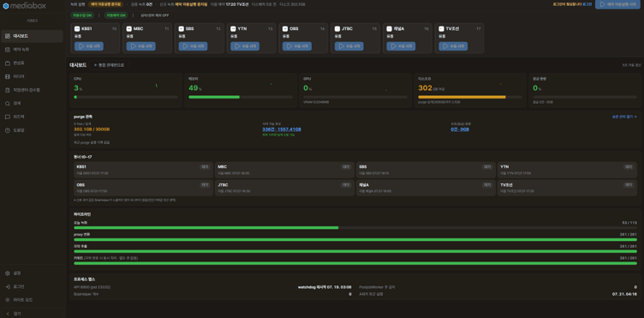
Task: Click the 채널A channel card icon
Action: click(390, 29)
